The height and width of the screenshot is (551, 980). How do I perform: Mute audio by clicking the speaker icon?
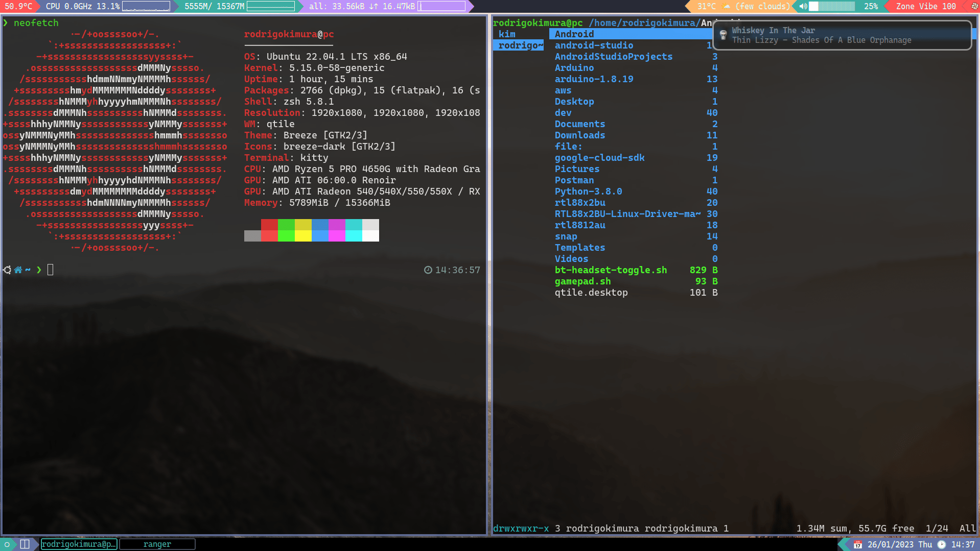coord(803,6)
